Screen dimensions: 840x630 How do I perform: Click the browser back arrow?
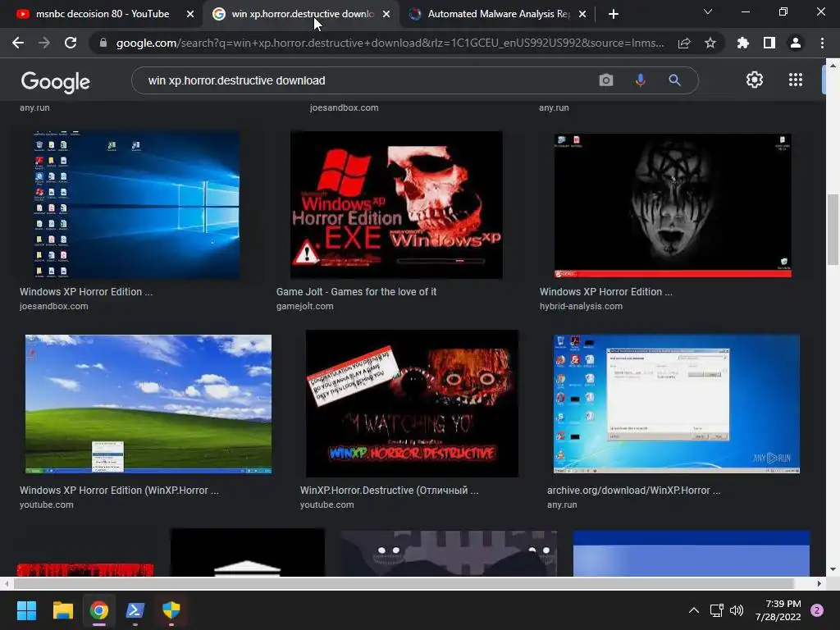18,43
